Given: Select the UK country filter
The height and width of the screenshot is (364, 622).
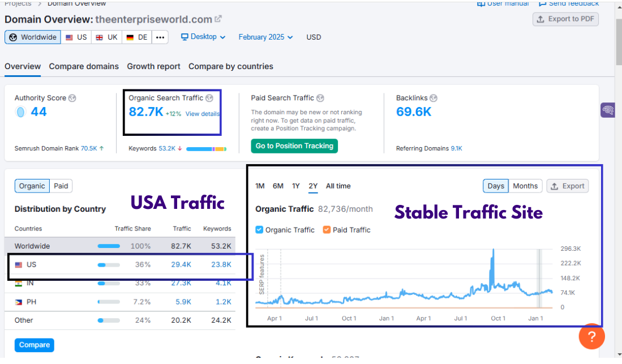Looking at the screenshot, I should tap(106, 37).
